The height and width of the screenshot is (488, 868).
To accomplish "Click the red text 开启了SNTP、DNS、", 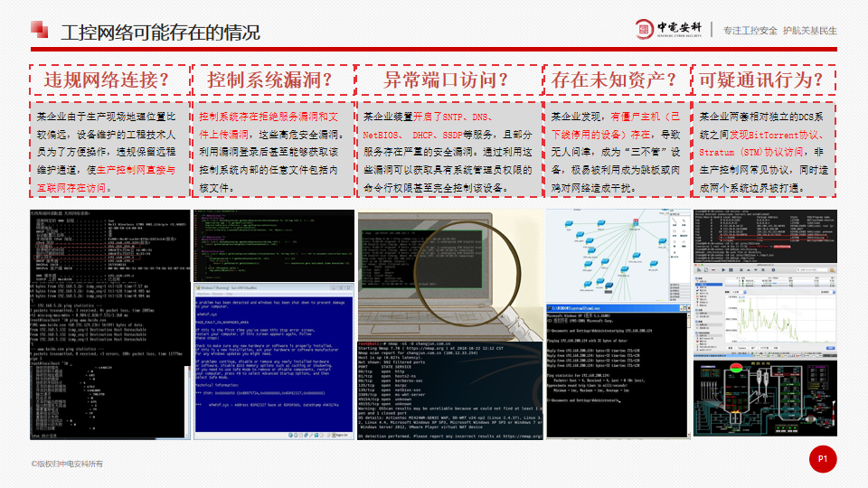I will pyautogui.click(x=453, y=117).
